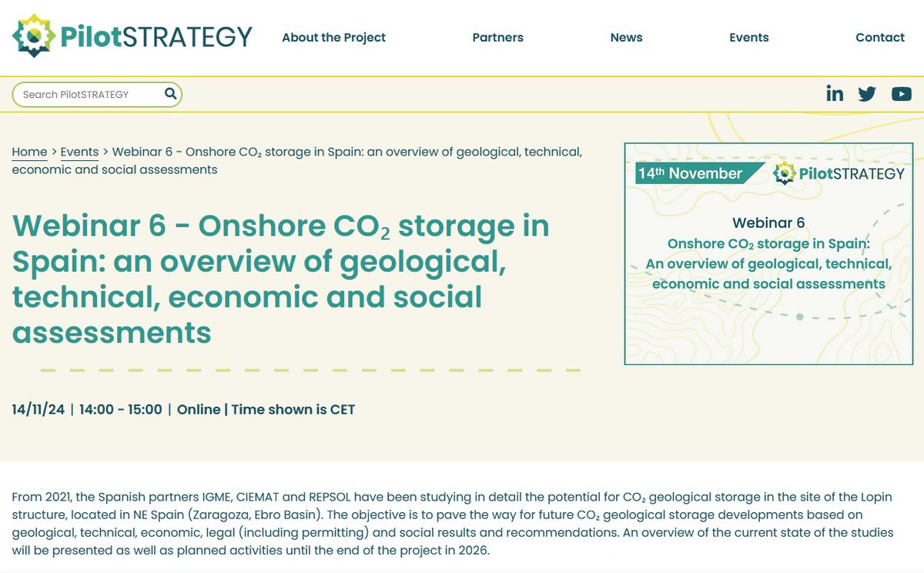
Task: Select the Webinar 6 page heading
Action: click(281, 280)
